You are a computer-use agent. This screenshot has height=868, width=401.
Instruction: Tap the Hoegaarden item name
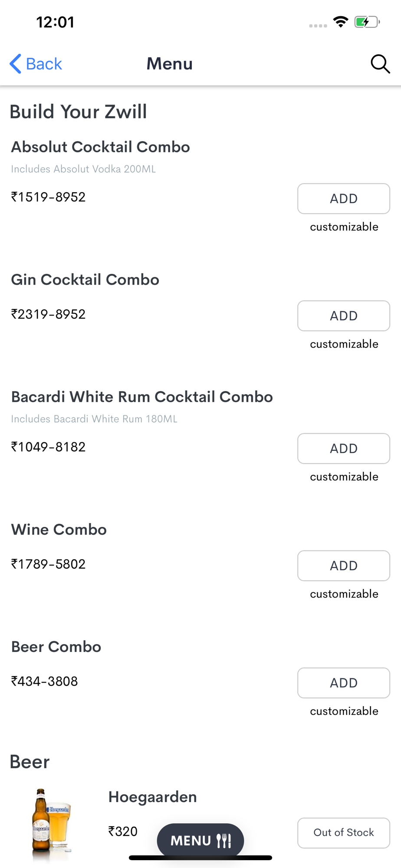[152, 797]
